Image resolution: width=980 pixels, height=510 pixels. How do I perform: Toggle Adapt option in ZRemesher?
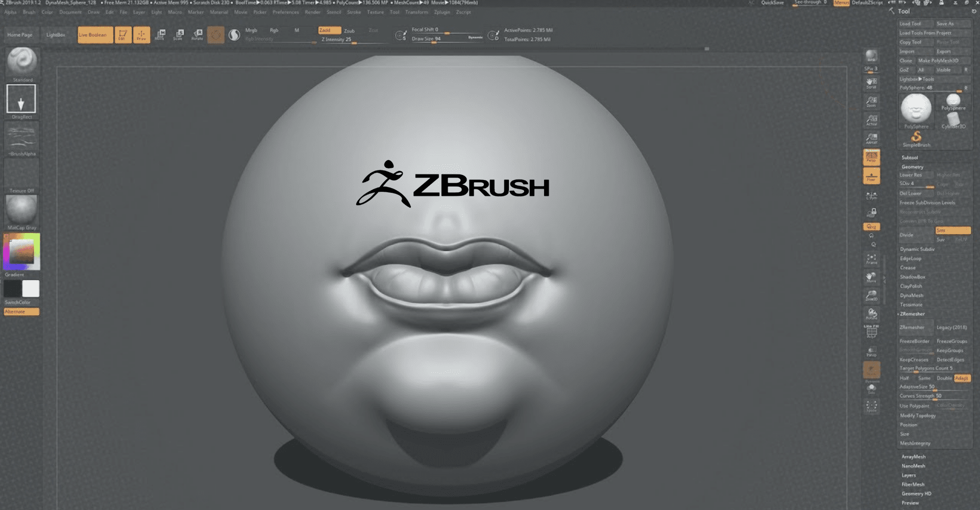[x=962, y=378]
